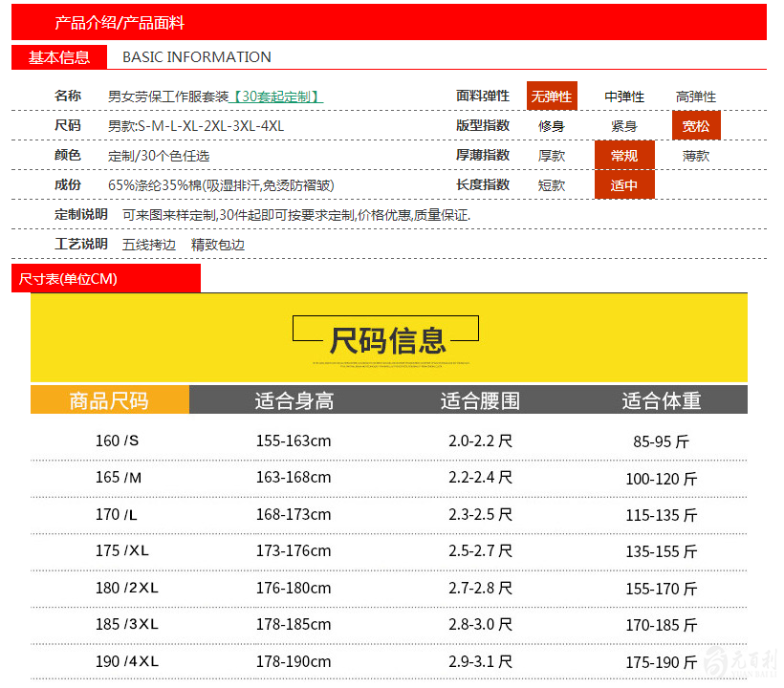The image size is (784, 688).
Task: Click the 85-95 斤 weight cell
Action: click(x=661, y=441)
